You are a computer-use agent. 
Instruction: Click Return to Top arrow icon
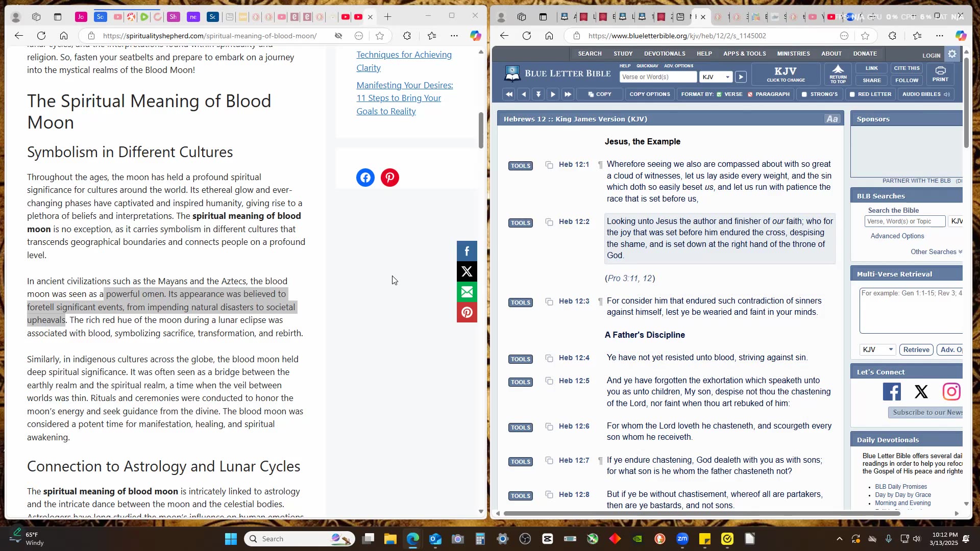click(x=838, y=69)
